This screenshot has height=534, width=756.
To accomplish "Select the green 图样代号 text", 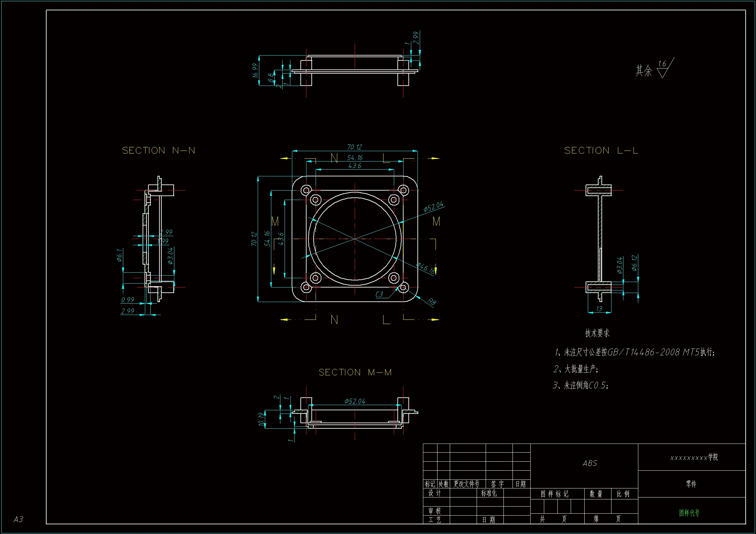I will [x=689, y=513].
